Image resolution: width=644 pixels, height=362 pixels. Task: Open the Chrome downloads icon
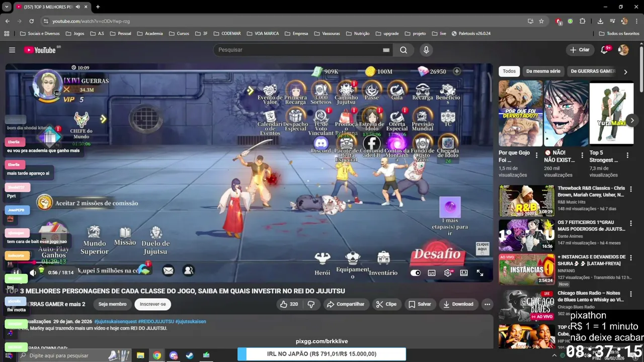(x=600, y=21)
